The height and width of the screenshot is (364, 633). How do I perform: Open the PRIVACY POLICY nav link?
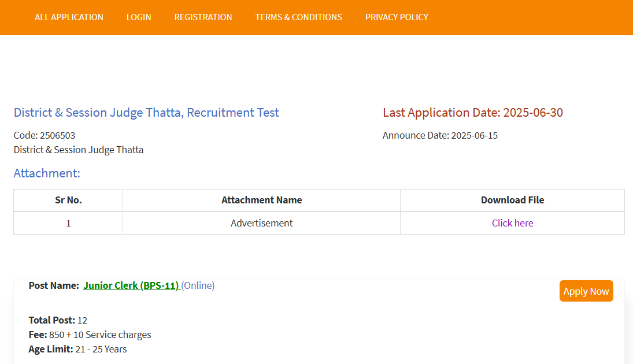coord(397,17)
